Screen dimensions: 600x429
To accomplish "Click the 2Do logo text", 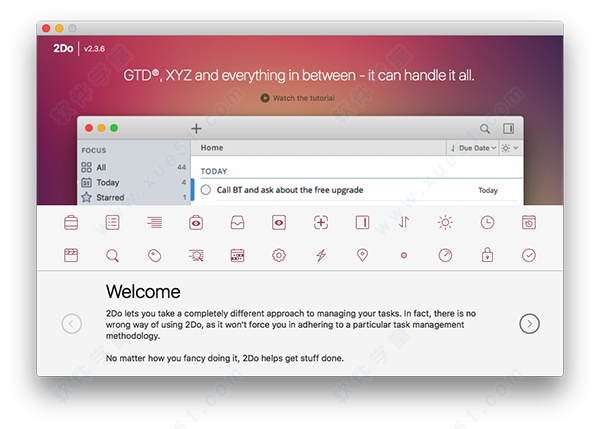I will click(x=63, y=48).
